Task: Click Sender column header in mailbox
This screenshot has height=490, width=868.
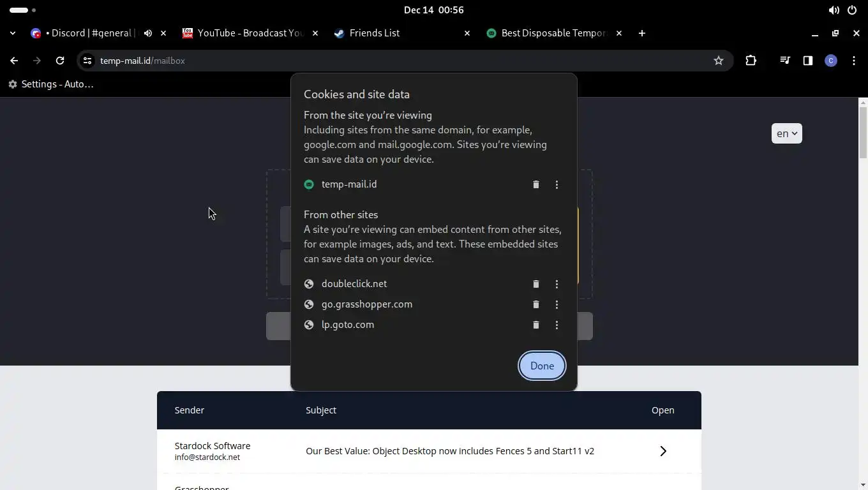Action: (x=190, y=410)
